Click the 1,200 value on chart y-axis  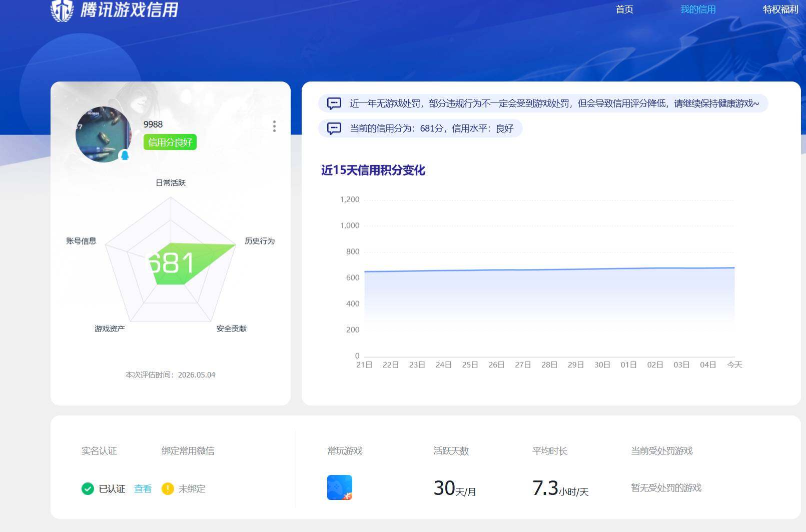point(350,199)
